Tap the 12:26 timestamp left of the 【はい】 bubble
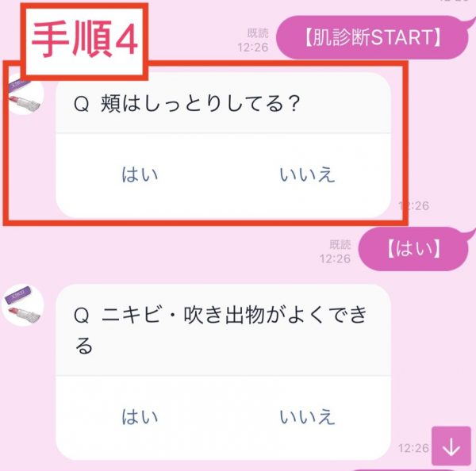476x471 pixels. (335, 258)
